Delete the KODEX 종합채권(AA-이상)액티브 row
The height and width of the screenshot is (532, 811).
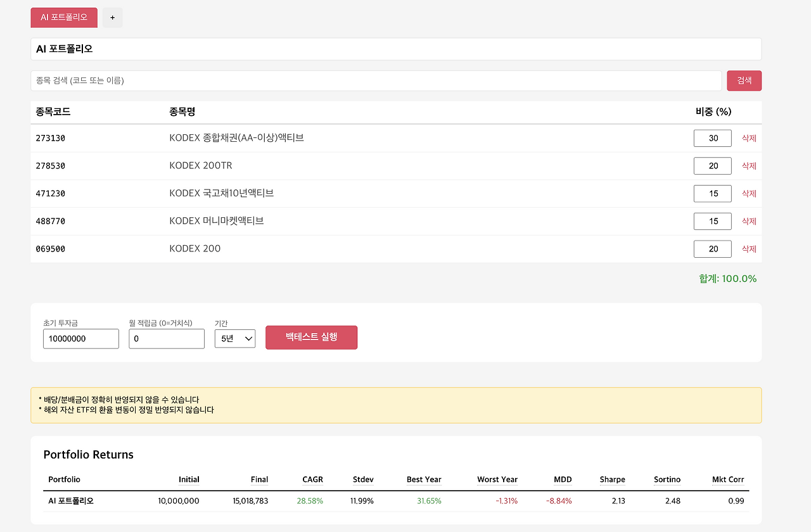pyautogui.click(x=749, y=138)
